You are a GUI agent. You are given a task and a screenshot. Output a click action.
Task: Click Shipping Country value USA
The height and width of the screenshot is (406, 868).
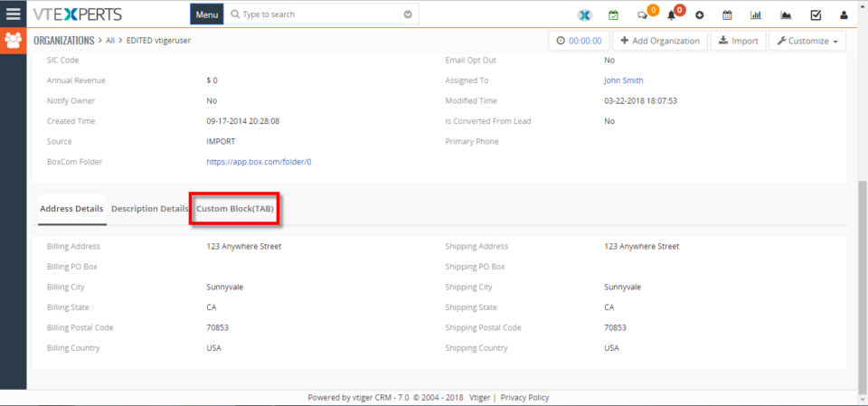(x=612, y=348)
